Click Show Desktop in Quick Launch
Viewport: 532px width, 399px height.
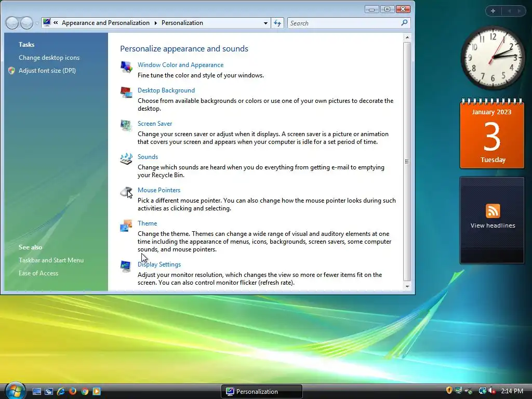(x=37, y=391)
